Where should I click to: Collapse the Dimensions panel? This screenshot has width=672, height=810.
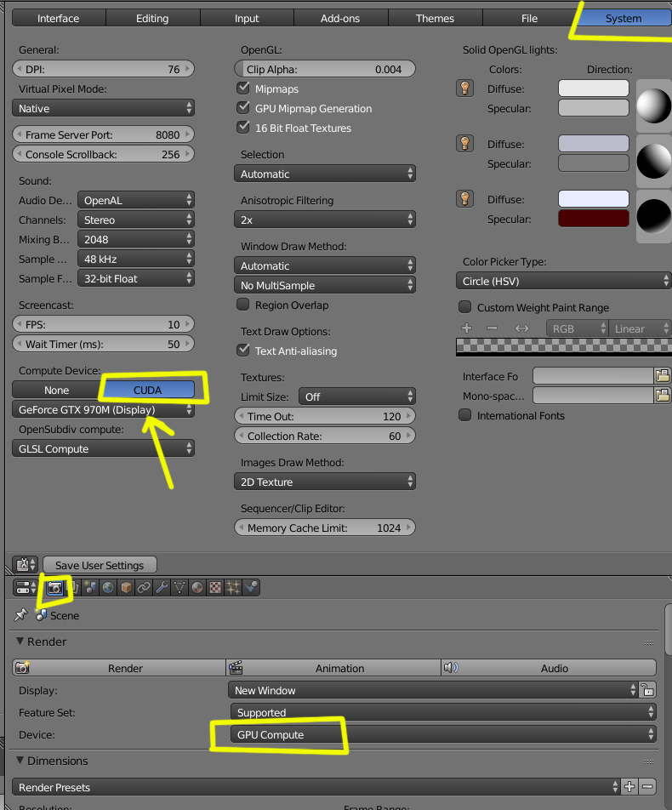tap(20, 761)
